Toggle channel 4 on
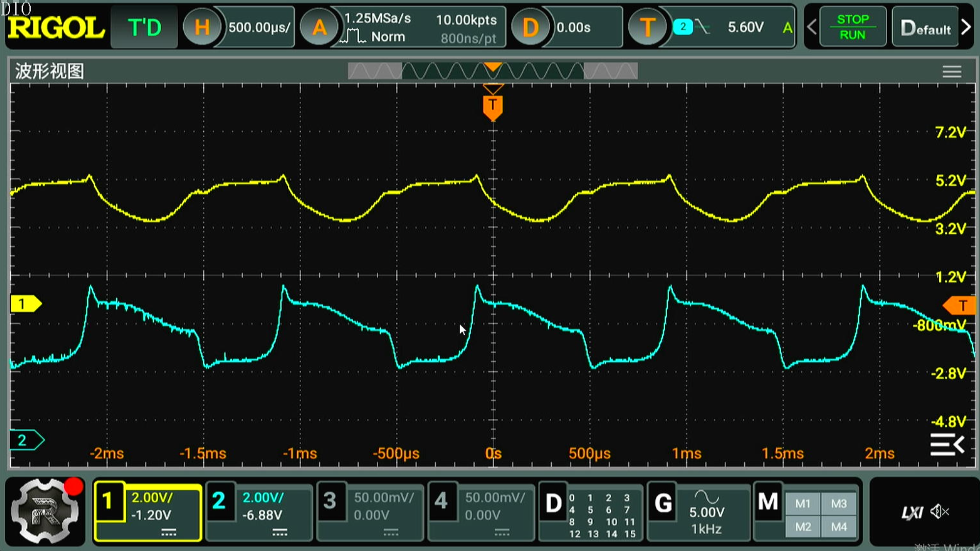Viewport: 980px width, 551px height. [x=441, y=502]
